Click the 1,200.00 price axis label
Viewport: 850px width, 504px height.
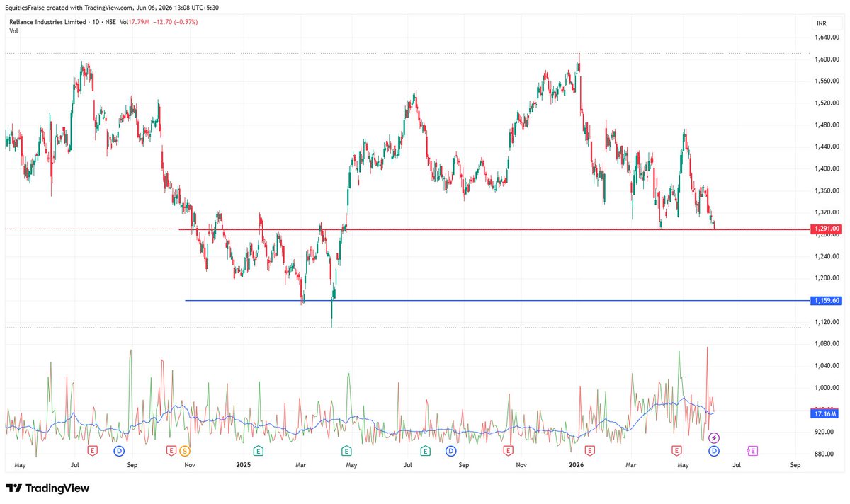coord(826,279)
